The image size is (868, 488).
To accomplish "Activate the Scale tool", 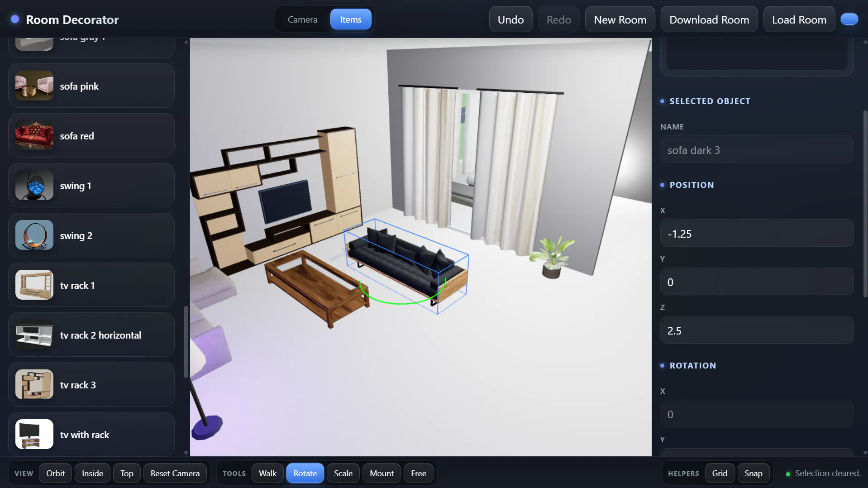I will click(x=343, y=473).
